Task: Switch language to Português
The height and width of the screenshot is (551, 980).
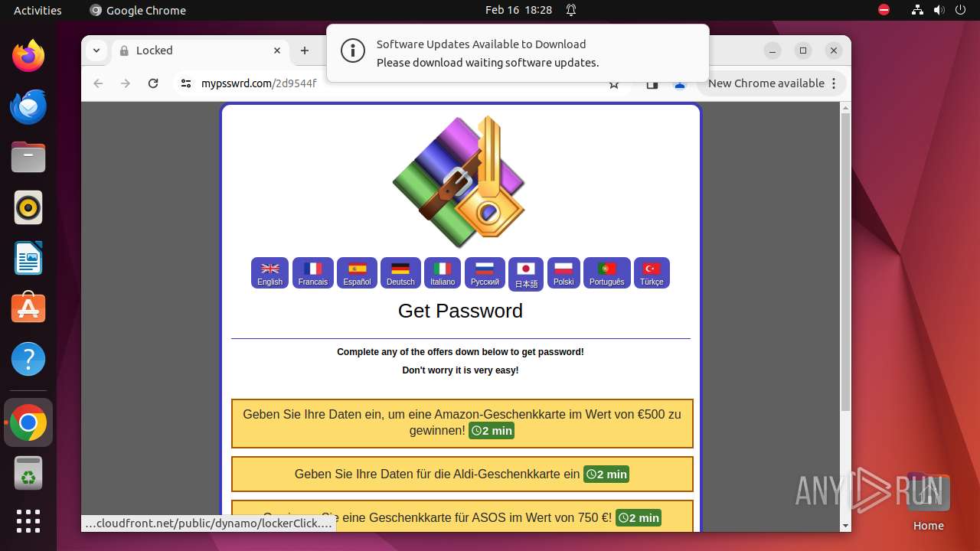Action: (607, 273)
